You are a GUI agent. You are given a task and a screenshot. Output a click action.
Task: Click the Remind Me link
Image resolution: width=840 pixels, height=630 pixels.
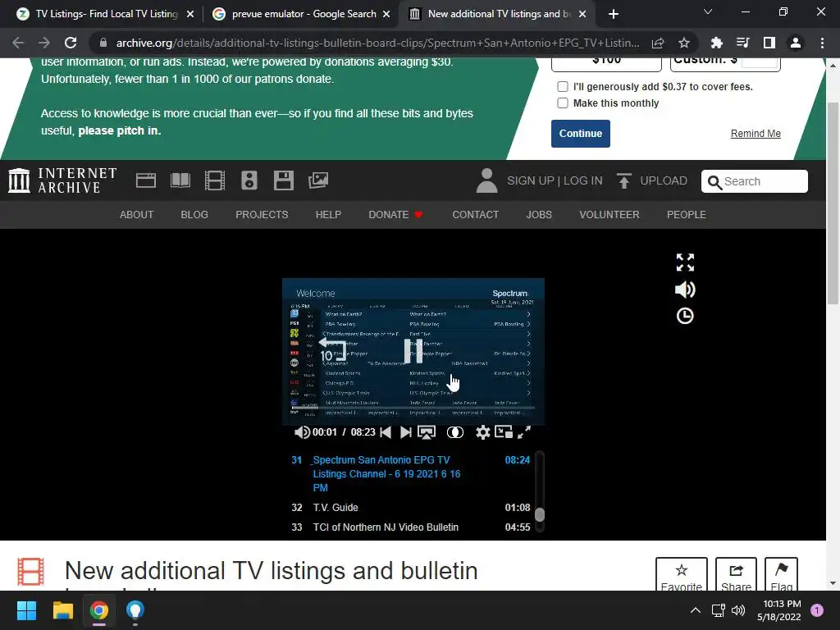pyautogui.click(x=756, y=134)
